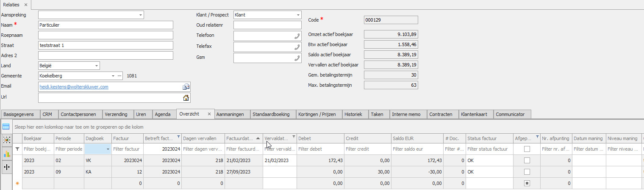Toggle Afgepunt checkbox in the new row

(527, 183)
